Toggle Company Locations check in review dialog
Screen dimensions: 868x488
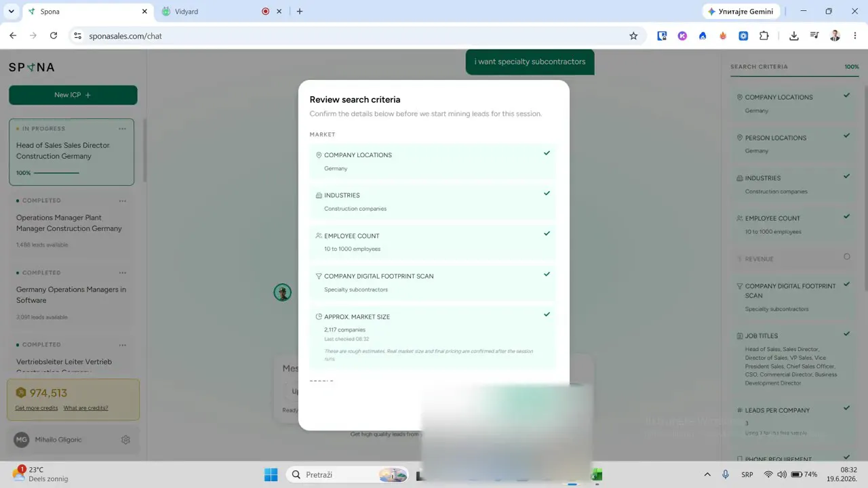tap(547, 153)
